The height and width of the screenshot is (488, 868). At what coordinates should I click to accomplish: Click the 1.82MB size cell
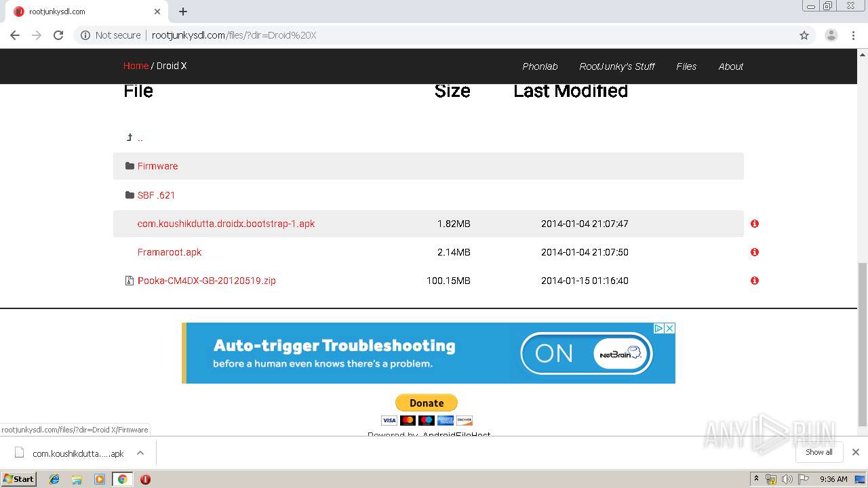click(x=454, y=224)
